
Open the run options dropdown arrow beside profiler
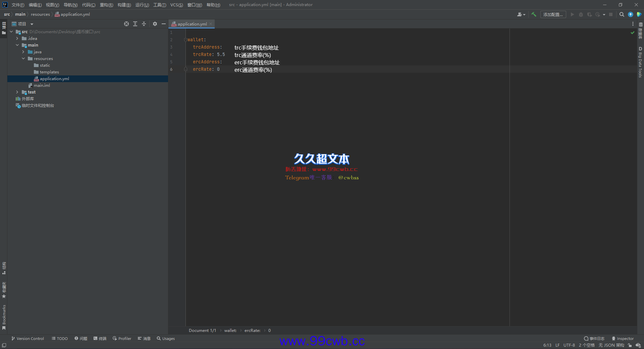(604, 15)
